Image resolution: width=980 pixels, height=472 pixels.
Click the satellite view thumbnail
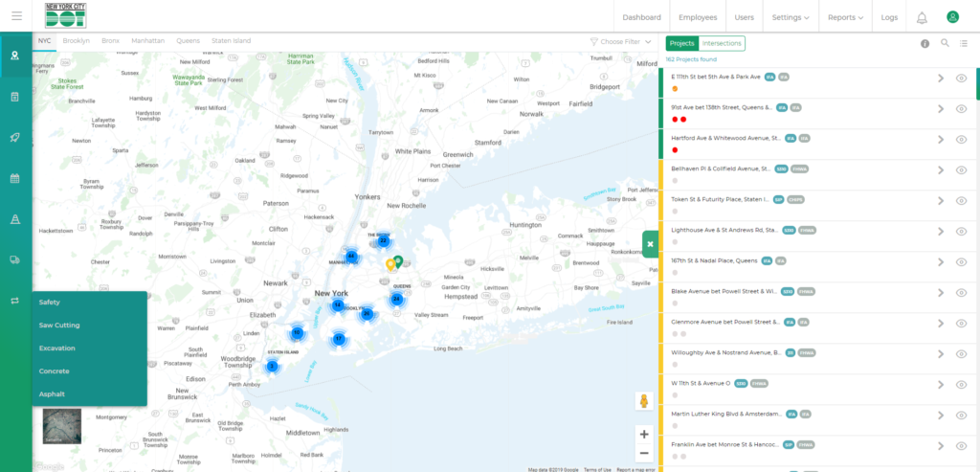[62, 426]
